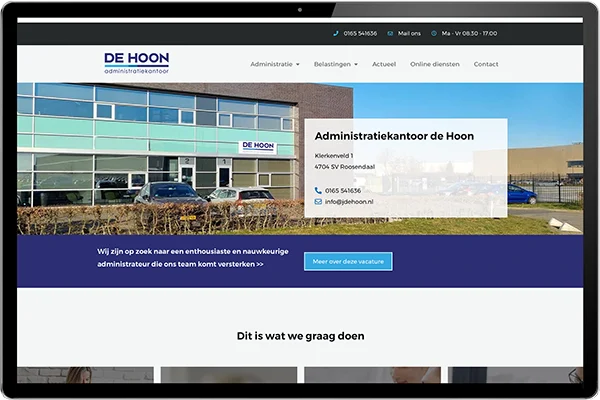Click address line Klerkenveld 1
Screen dimensions: 600x400
click(x=334, y=155)
